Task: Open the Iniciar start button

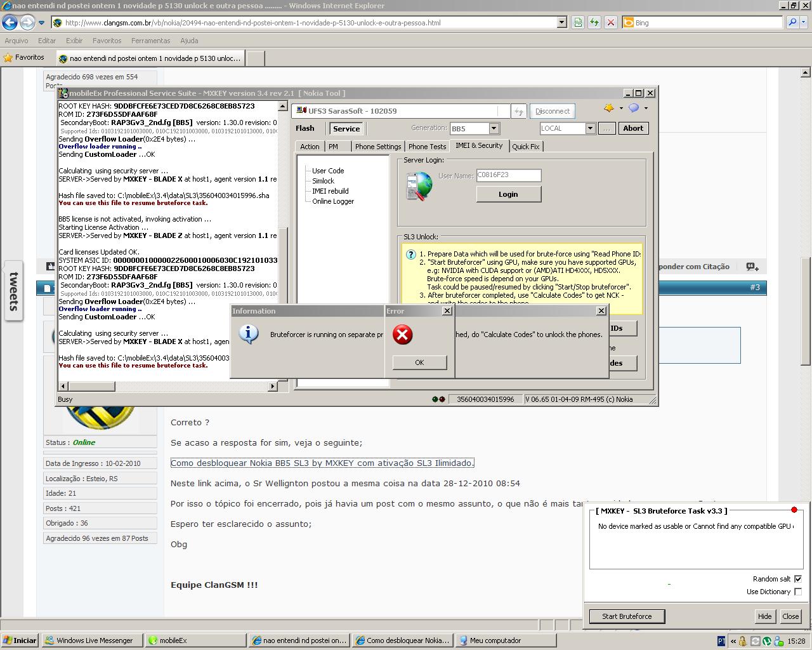Action: 20,640
